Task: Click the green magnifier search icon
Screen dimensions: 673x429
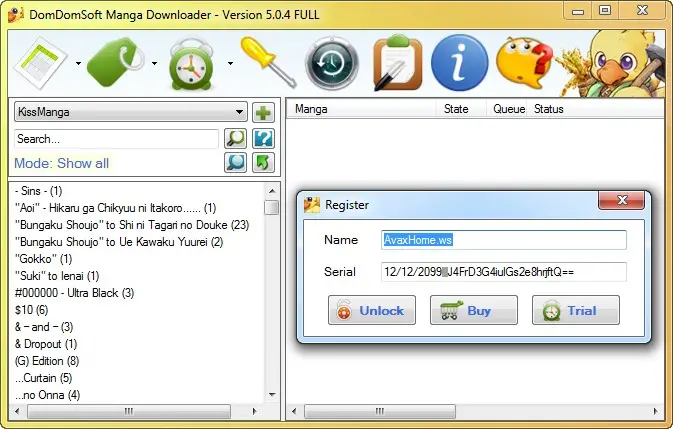Action: coord(236,139)
